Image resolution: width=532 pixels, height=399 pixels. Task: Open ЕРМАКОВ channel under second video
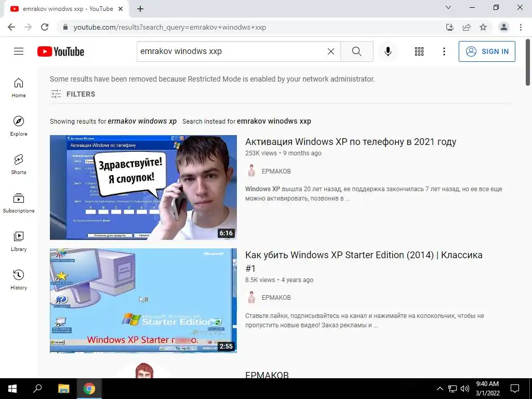[x=276, y=298]
